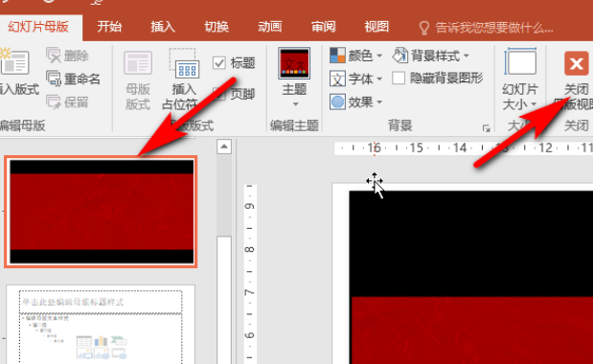This screenshot has height=364, width=593.
Task: Select the red slide master thumbnail
Action: pos(102,212)
